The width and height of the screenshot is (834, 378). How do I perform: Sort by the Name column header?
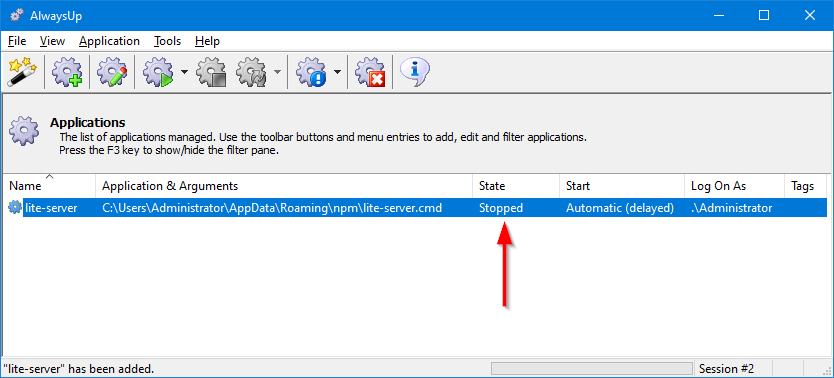coord(49,186)
